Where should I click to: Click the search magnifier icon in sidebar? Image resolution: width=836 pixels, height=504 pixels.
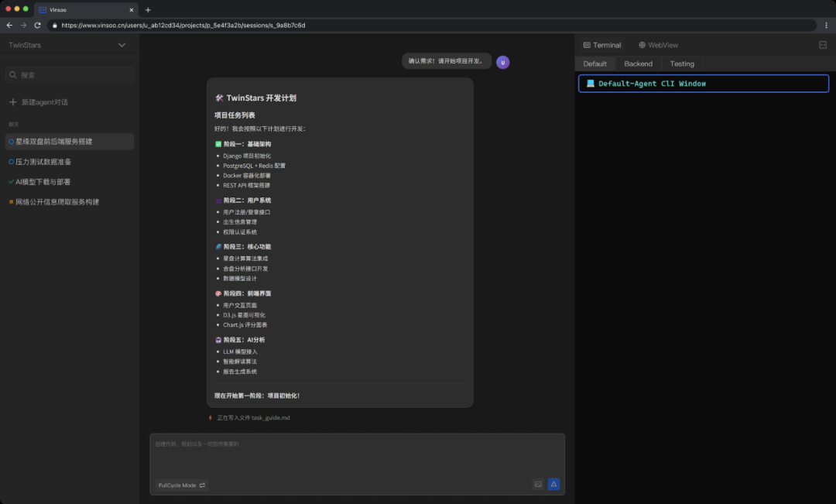13,75
